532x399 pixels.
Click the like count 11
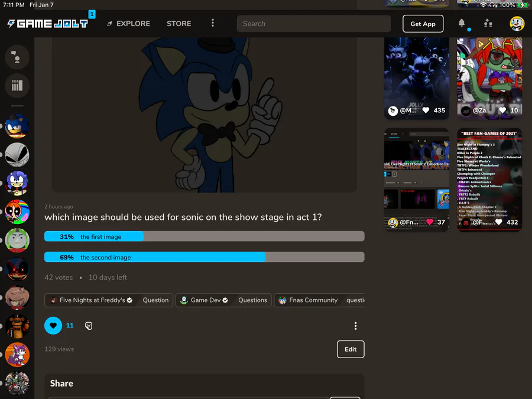70,326
